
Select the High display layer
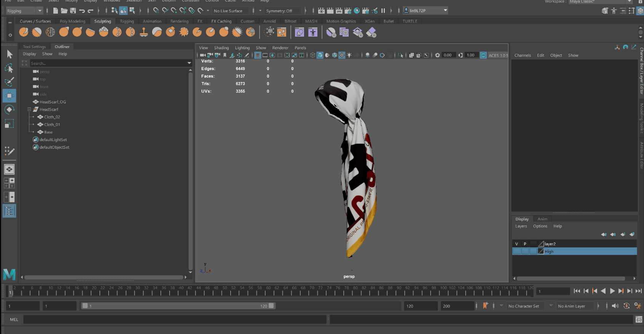pos(574,251)
